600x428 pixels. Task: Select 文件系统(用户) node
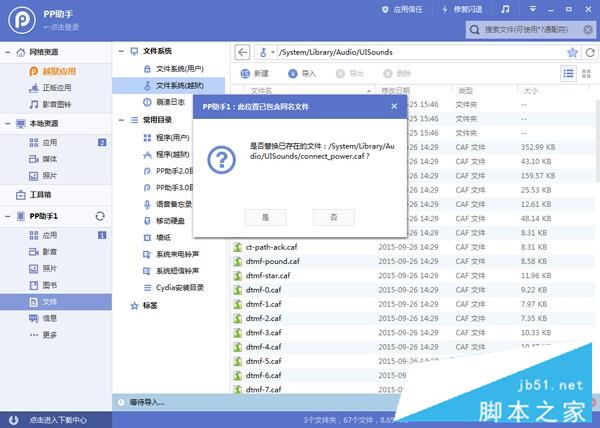[174, 69]
